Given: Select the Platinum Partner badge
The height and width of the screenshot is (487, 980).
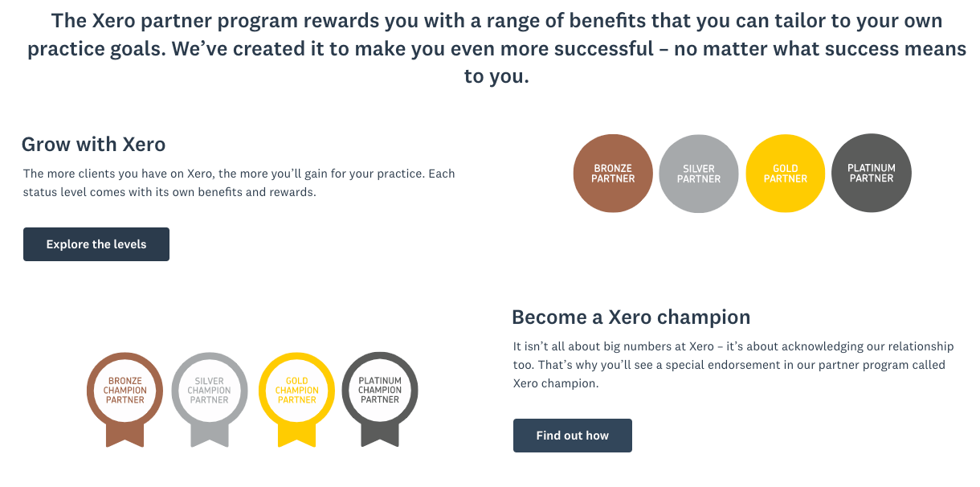Looking at the screenshot, I should 872,174.
